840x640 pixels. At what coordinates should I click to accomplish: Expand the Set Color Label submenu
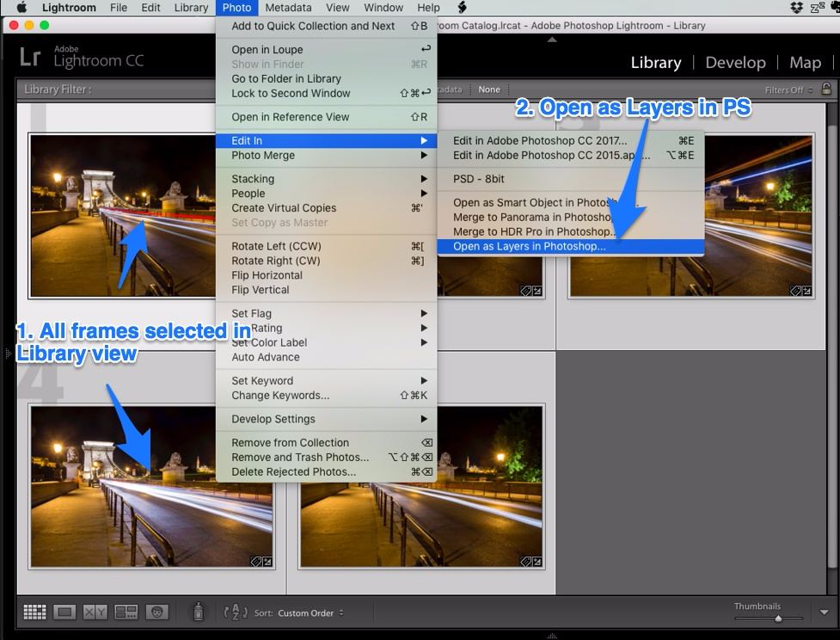click(x=326, y=342)
